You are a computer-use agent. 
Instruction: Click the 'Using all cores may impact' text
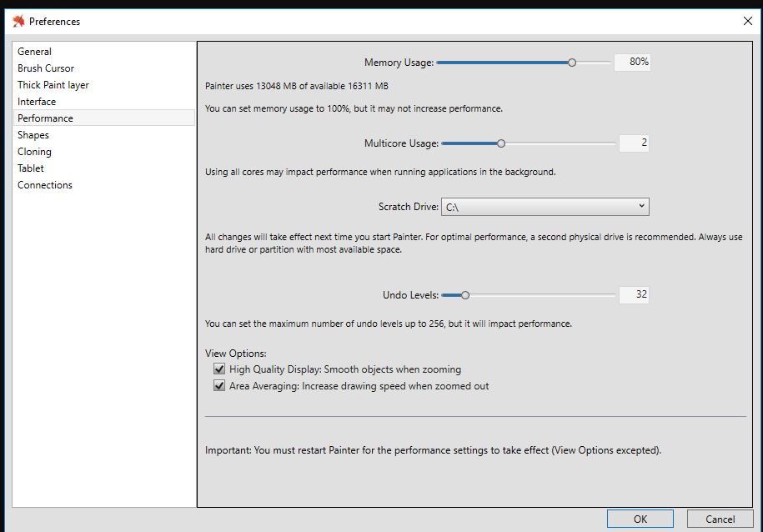coord(380,172)
